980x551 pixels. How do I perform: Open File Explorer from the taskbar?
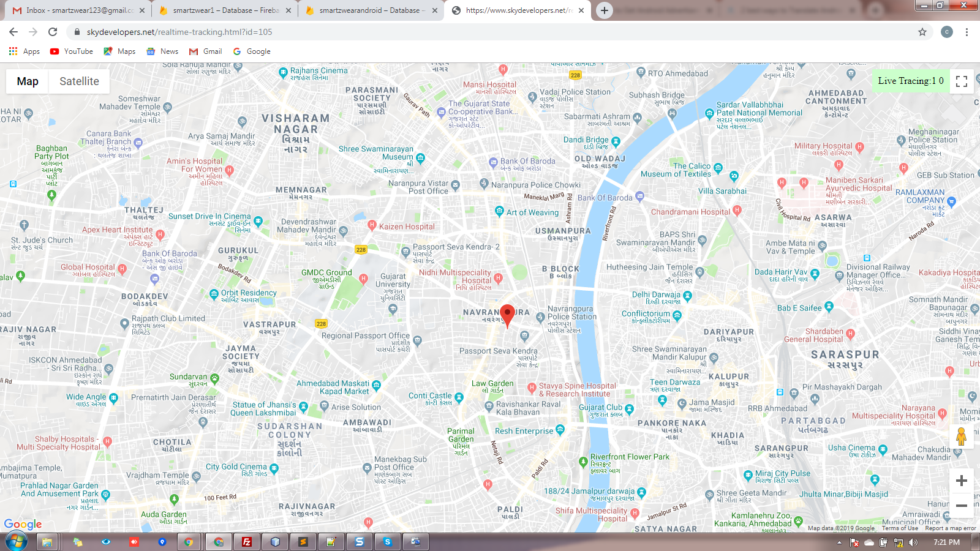[x=47, y=542]
